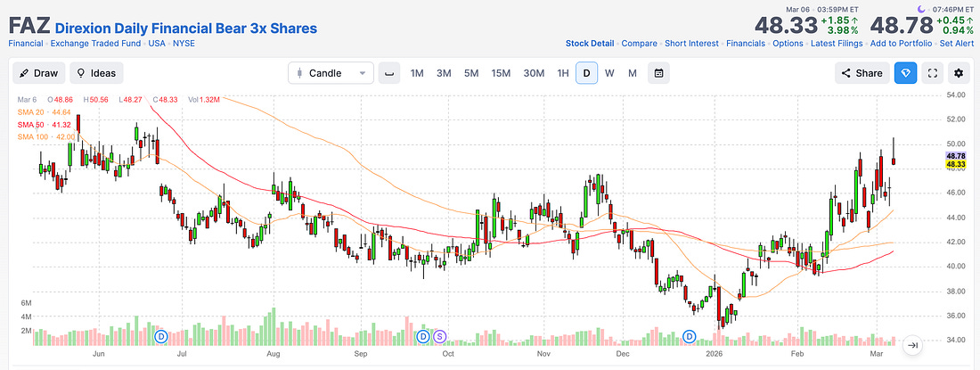Click the SMA 50 indicator label

tap(44, 125)
